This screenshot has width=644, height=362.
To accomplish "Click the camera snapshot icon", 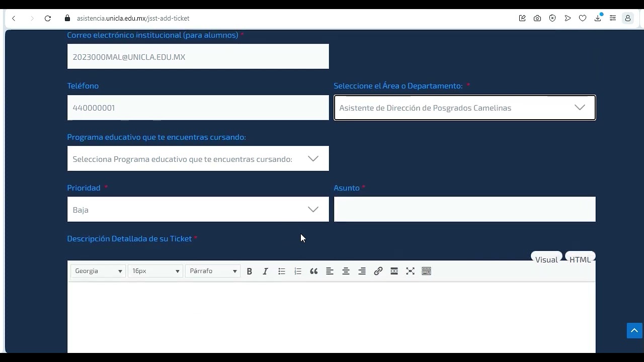I will [537, 18].
